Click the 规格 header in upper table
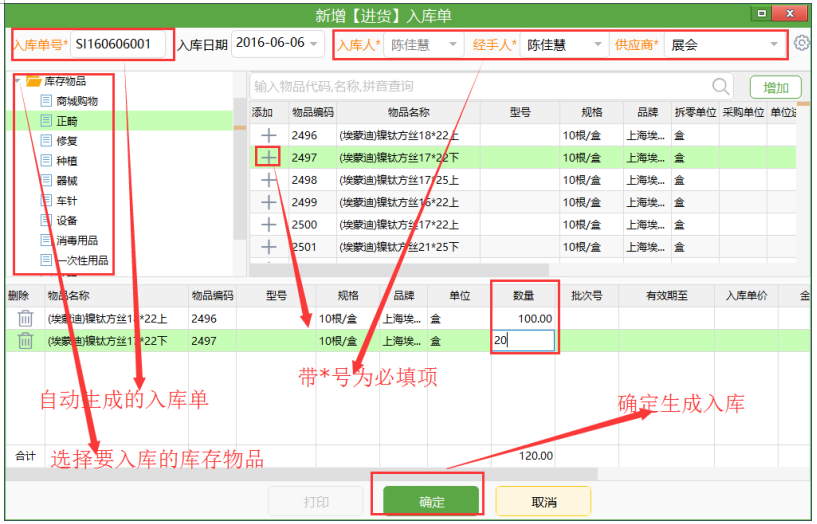817x524 pixels. (592, 113)
